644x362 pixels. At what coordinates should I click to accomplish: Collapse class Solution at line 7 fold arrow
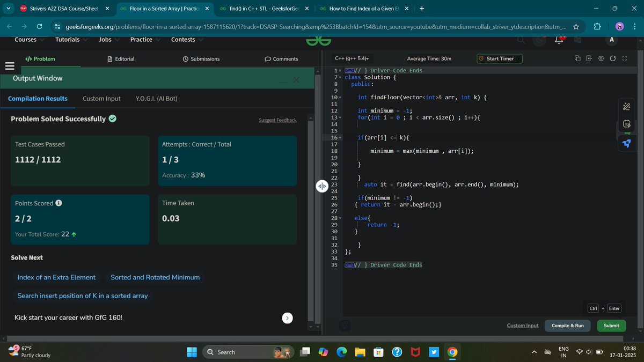point(340,78)
